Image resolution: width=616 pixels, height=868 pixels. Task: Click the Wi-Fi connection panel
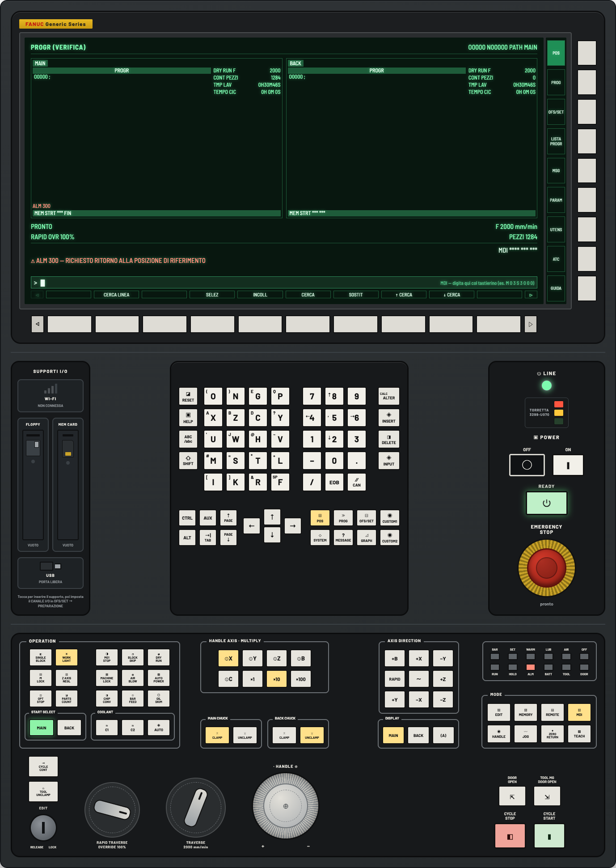click(x=51, y=396)
